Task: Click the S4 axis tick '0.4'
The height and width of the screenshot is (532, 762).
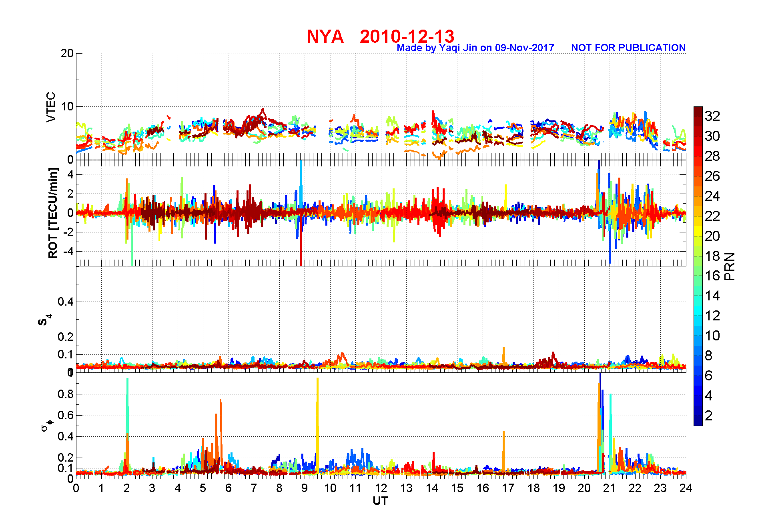Action: 66,302
